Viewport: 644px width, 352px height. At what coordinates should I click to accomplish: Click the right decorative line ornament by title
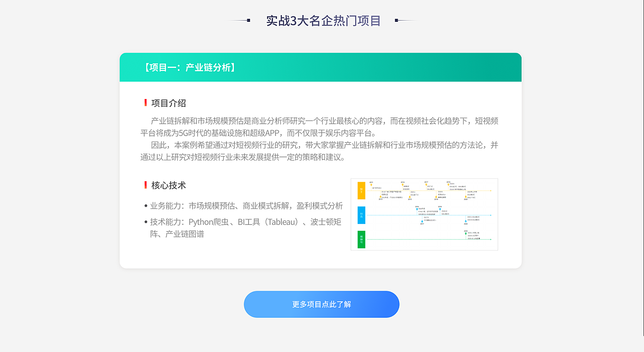405,20
